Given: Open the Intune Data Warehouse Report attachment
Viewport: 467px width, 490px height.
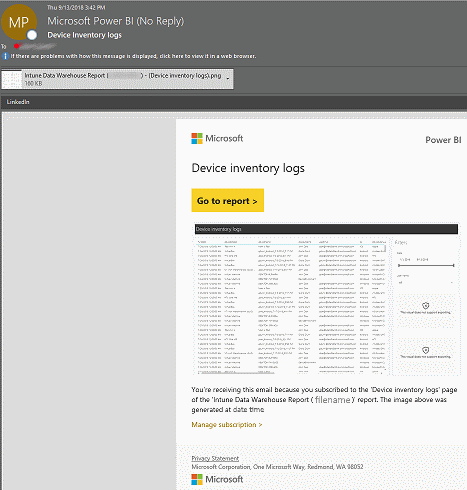Looking at the screenshot, I should pos(117,79).
